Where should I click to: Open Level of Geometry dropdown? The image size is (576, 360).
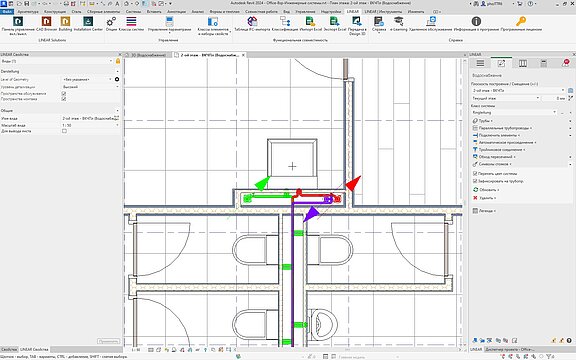(x=87, y=79)
